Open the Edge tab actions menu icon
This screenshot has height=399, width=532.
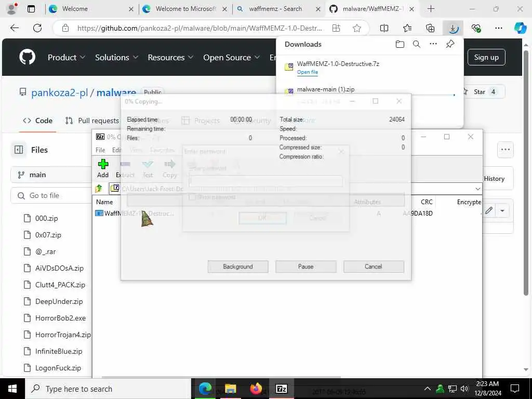31,9
